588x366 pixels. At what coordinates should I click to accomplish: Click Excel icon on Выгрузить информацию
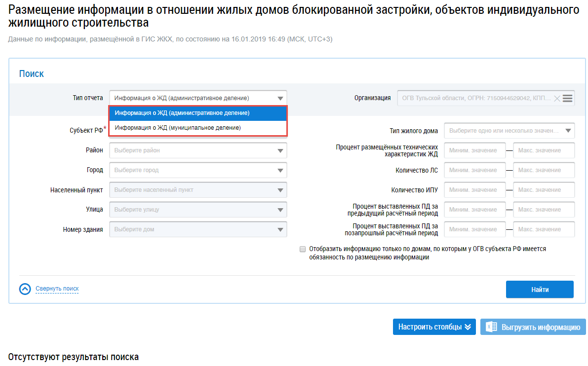point(491,327)
